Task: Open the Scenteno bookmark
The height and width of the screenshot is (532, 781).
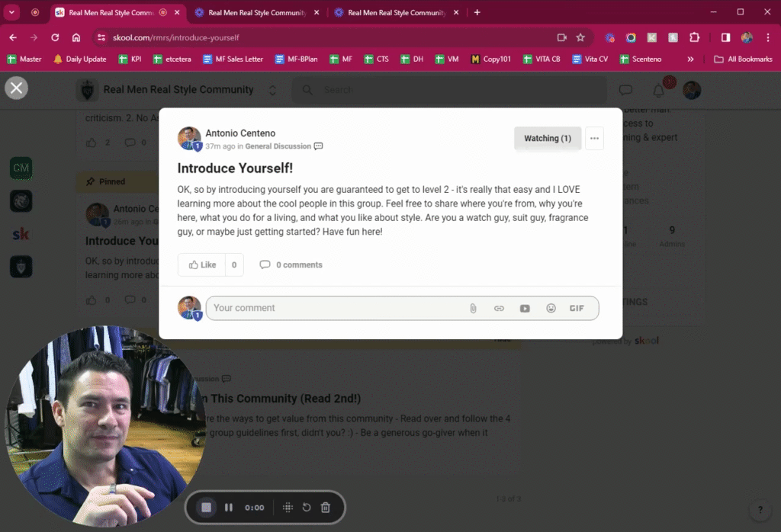Action: [x=641, y=59]
